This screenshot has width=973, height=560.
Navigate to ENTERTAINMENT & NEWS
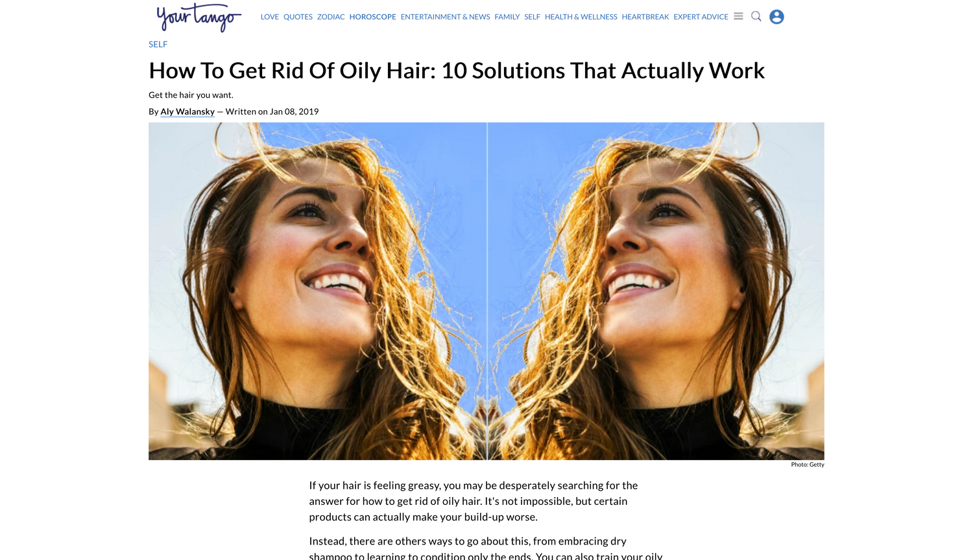(445, 17)
